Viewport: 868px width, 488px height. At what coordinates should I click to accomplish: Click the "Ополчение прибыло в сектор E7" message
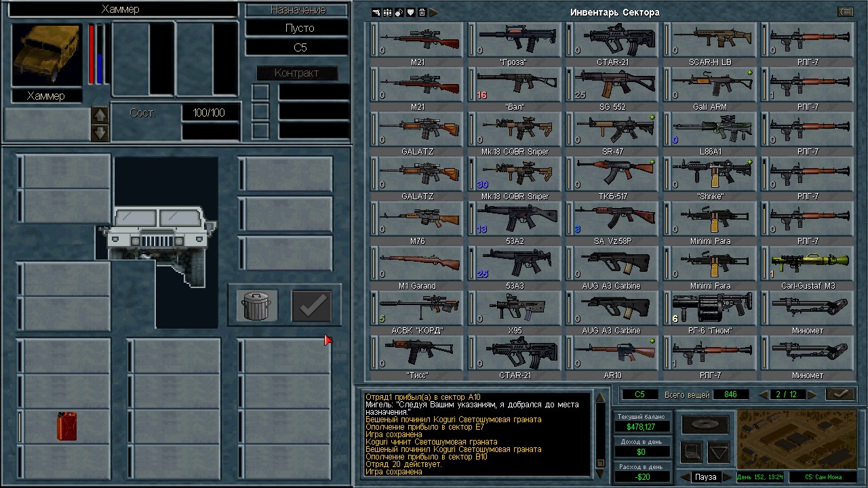click(x=425, y=427)
